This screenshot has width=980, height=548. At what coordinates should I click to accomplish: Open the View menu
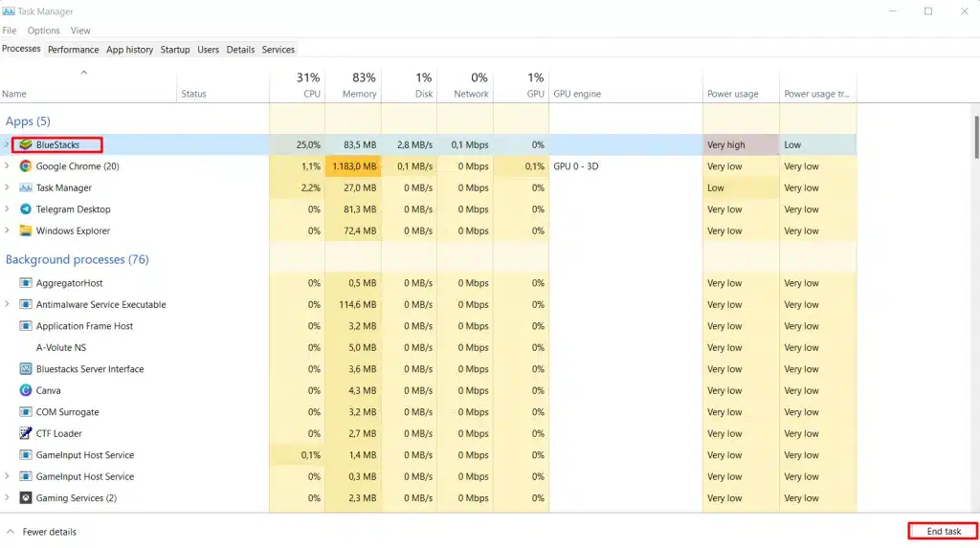80,30
